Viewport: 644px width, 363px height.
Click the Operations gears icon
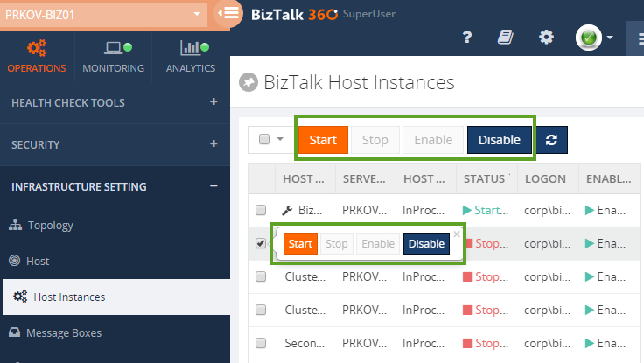pyautogui.click(x=37, y=48)
